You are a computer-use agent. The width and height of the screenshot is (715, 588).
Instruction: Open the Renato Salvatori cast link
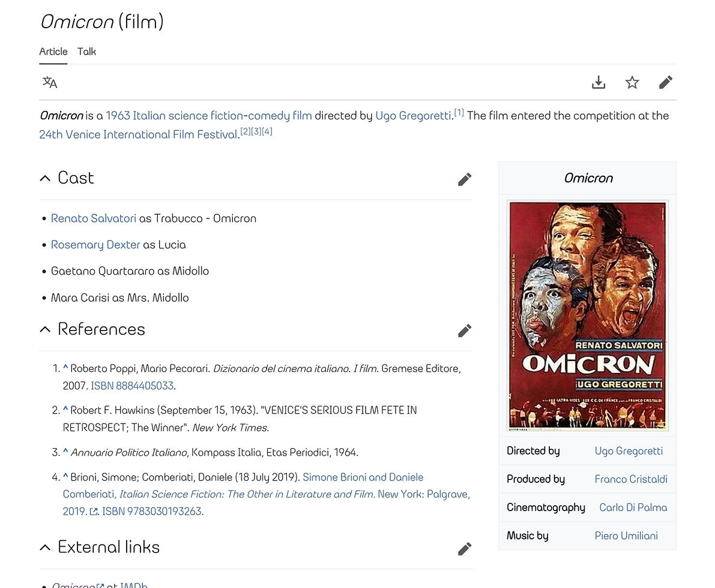coord(94,218)
